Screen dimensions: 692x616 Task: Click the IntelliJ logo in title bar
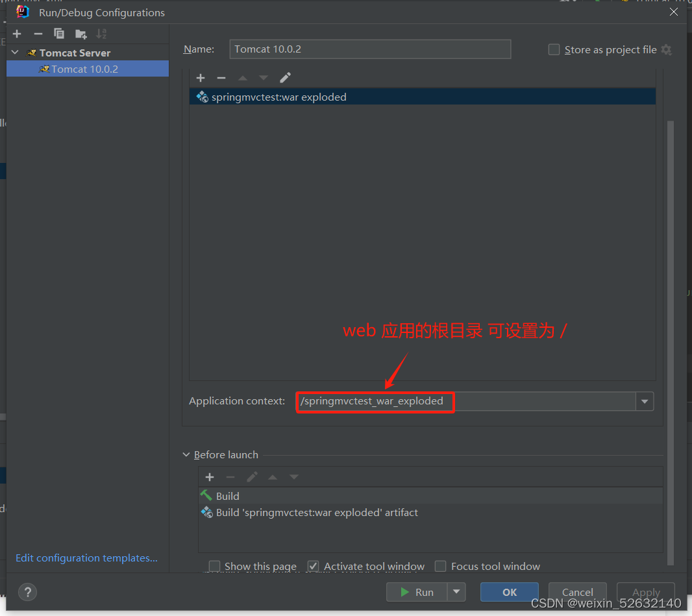pos(23,12)
